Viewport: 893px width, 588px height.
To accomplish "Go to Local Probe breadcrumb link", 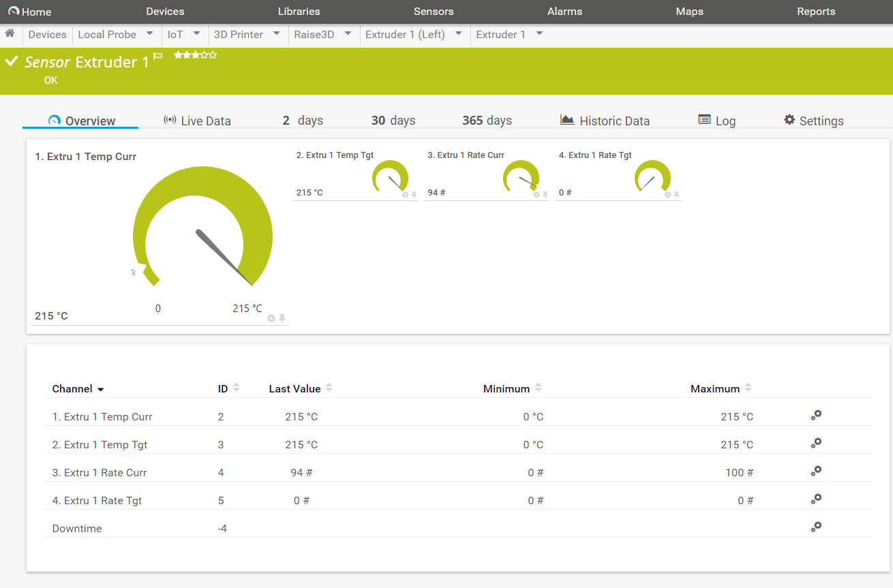I will (x=107, y=34).
